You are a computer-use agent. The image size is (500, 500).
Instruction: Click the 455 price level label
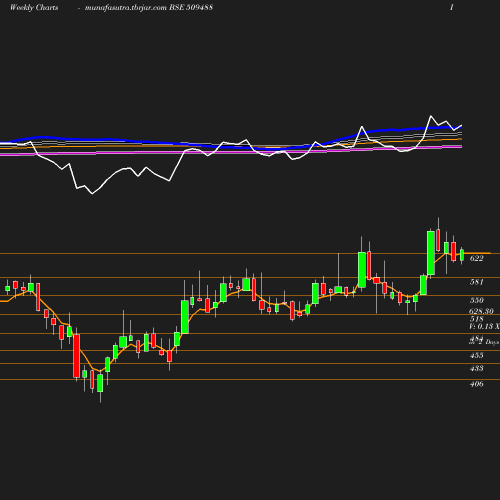(477, 355)
